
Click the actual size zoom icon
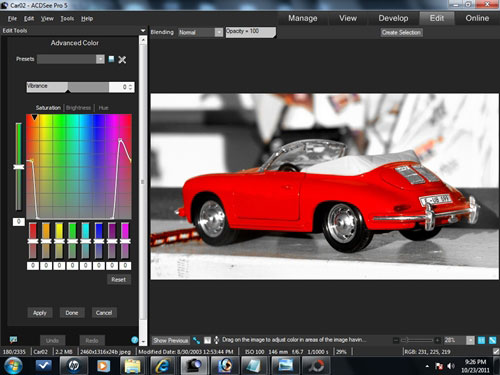481,340
